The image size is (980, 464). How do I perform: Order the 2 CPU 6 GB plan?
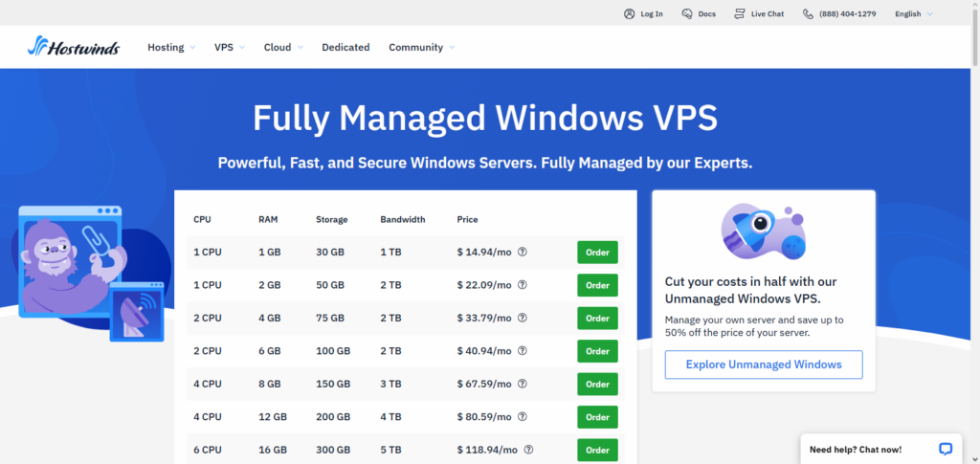point(597,351)
